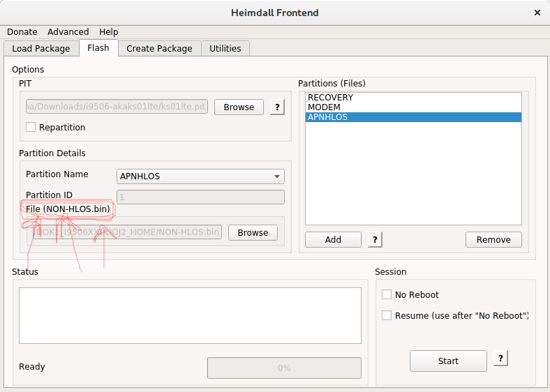Select APNHLOS in the partitions list

click(x=413, y=117)
